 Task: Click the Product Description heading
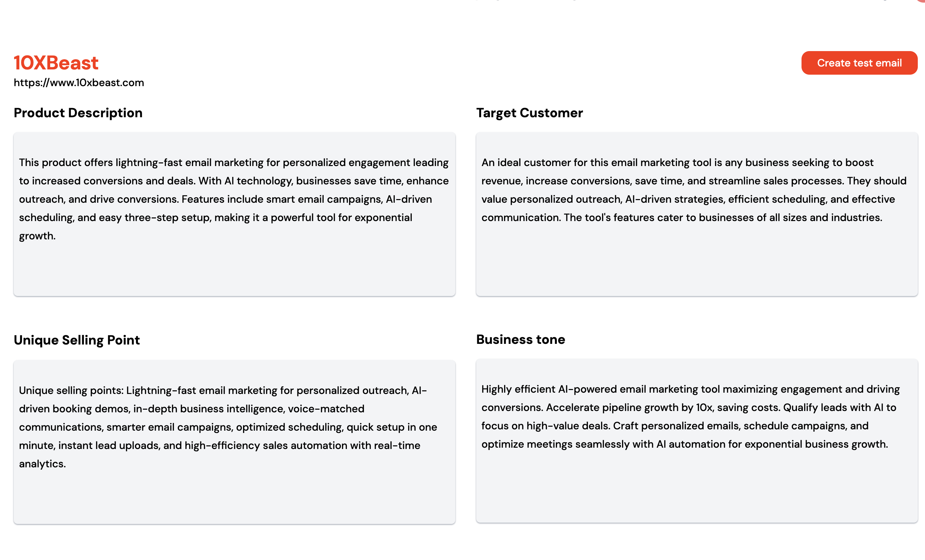(x=78, y=113)
